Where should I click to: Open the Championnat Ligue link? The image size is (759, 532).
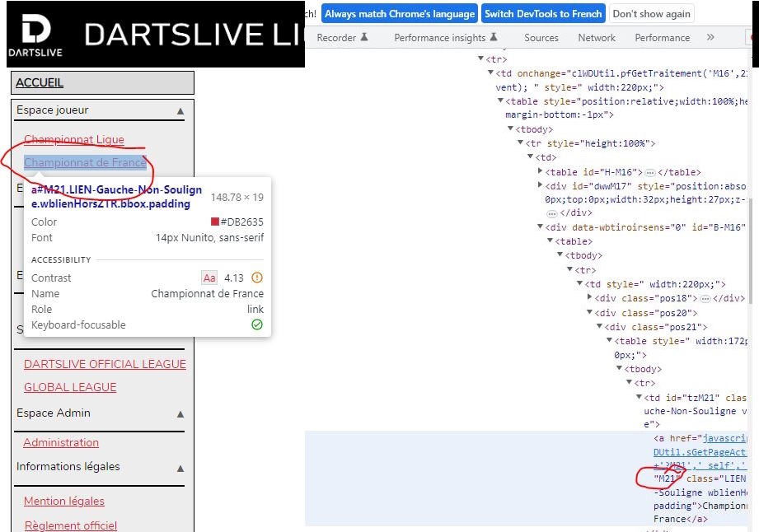[74, 139]
